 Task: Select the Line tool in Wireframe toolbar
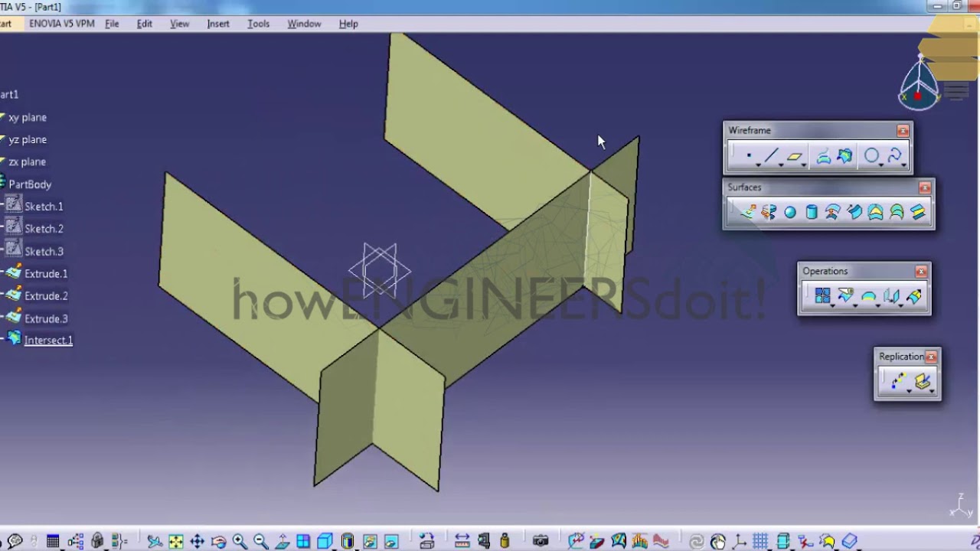[771, 157]
